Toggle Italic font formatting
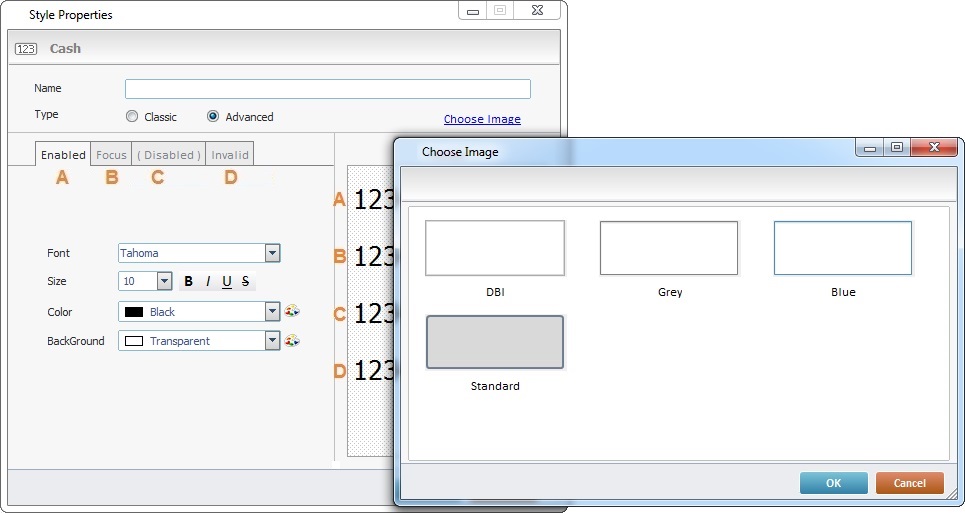Viewport: 965px width, 513px height. tap(208, 282)
